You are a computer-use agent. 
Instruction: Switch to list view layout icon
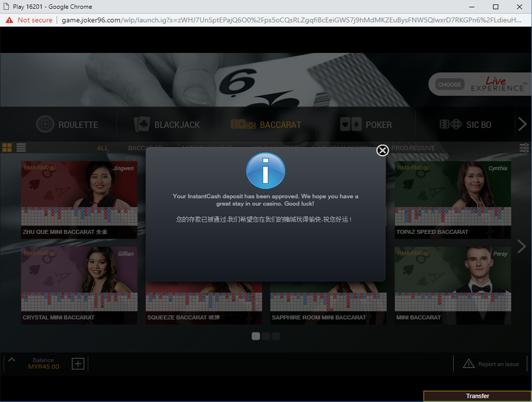pyautogui.click(x=21, y=148)
